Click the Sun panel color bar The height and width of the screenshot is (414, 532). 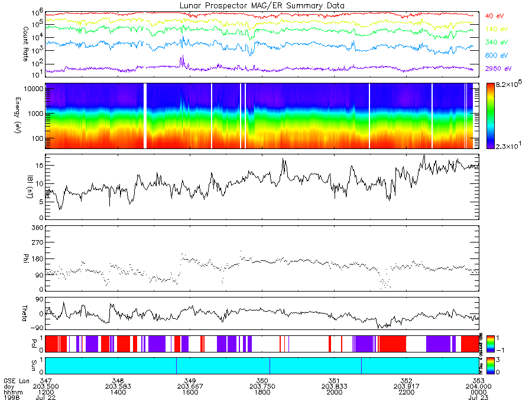[490, 366]
